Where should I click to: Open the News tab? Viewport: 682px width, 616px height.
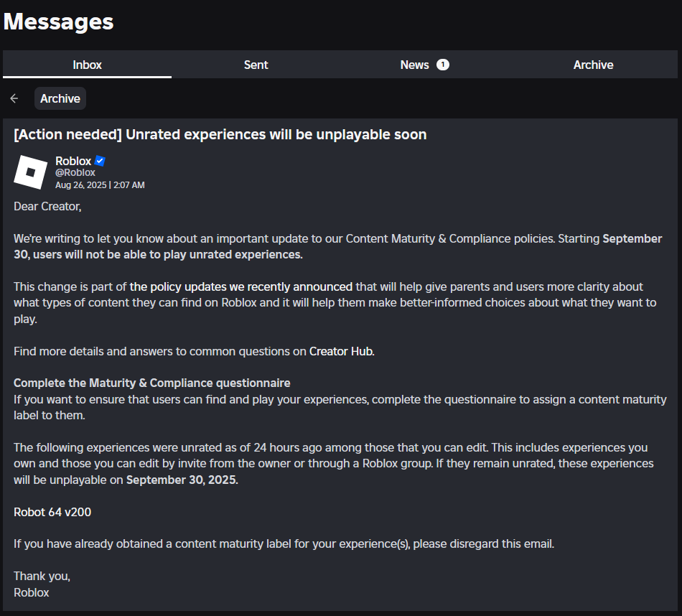(x=424, y=65)
